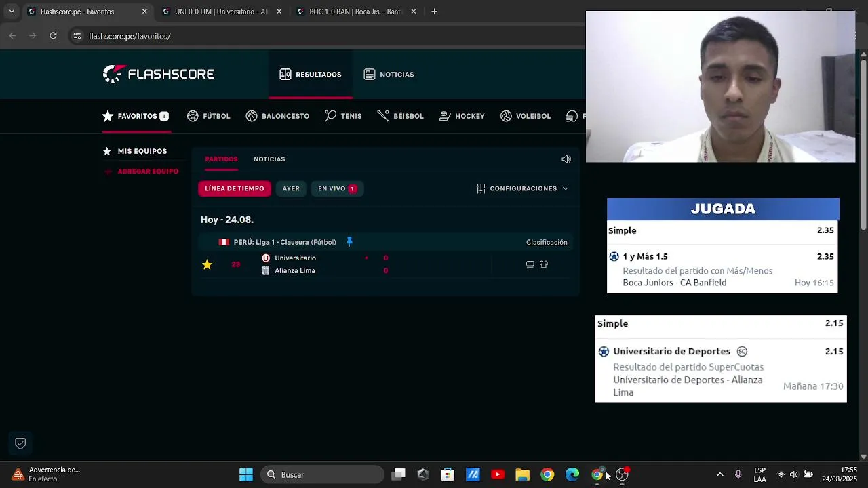This screenshot has height=488, width=868.
Task: Expand Configuraciones dropdown
Action: [523, 188]
